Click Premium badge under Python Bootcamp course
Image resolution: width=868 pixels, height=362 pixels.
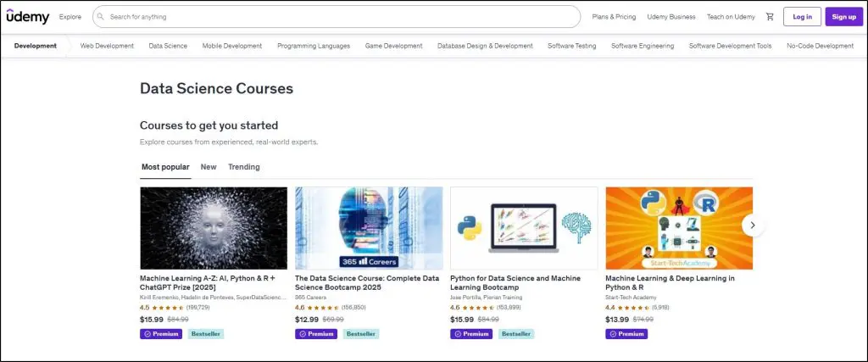pos(471,334)
